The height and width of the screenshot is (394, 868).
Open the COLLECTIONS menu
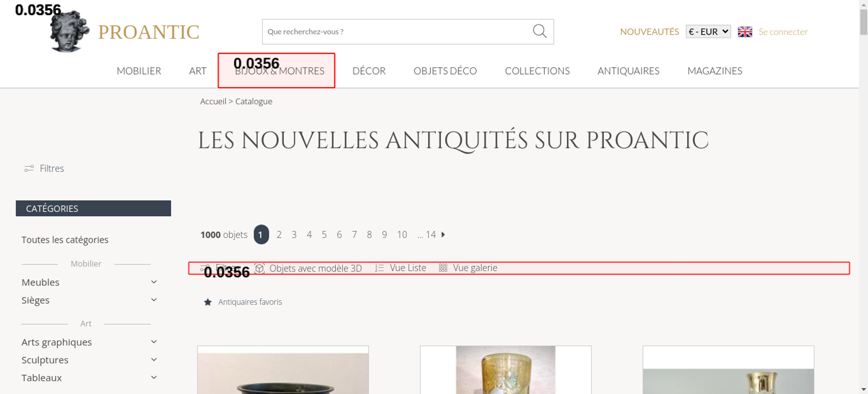click(x=537, y=71)
